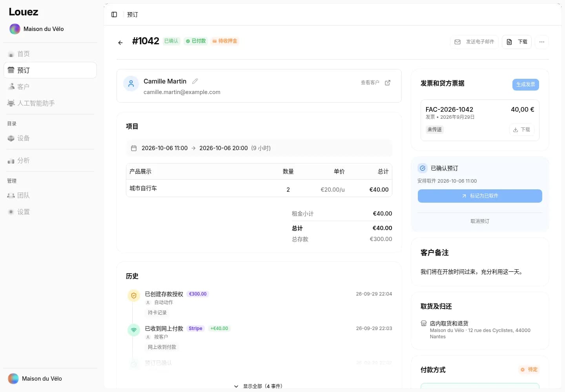The height and width of the screenshot is (392, 565).
Task: Click the 待收押金 status badge
Action: coord(225,41)
